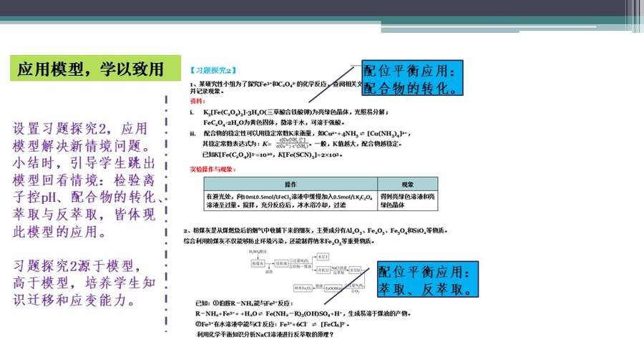Click the purple line '设置习题探究2，应用'
The height and width of the screenshot is (362, 644).
(80, 129)
